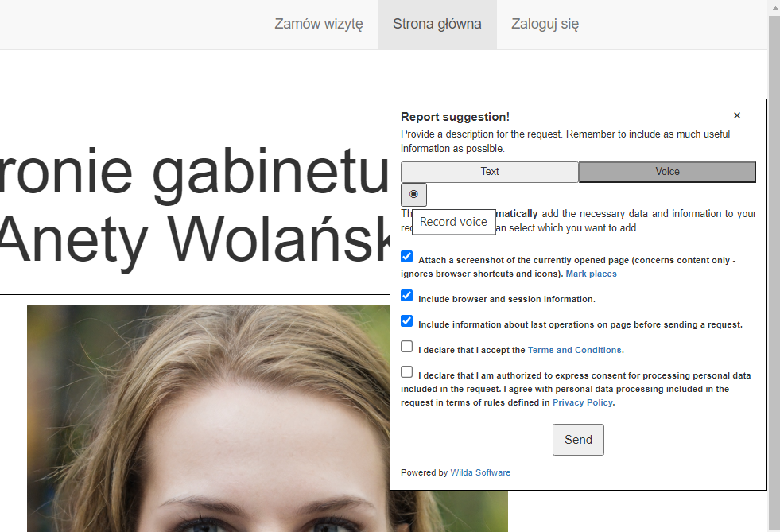This screenshot has height=532, width=780.
Task: Close the Report suggestion dialog
Action: [736, 115]
